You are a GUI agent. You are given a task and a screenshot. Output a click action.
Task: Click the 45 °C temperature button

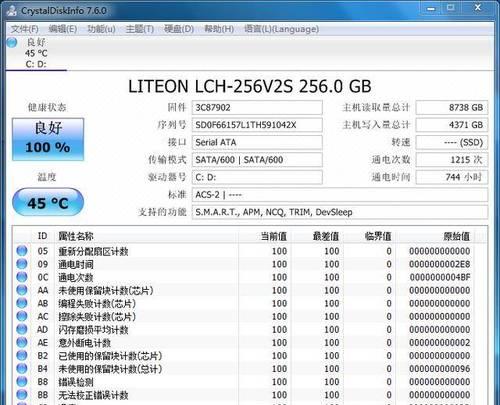pos(48,202)
